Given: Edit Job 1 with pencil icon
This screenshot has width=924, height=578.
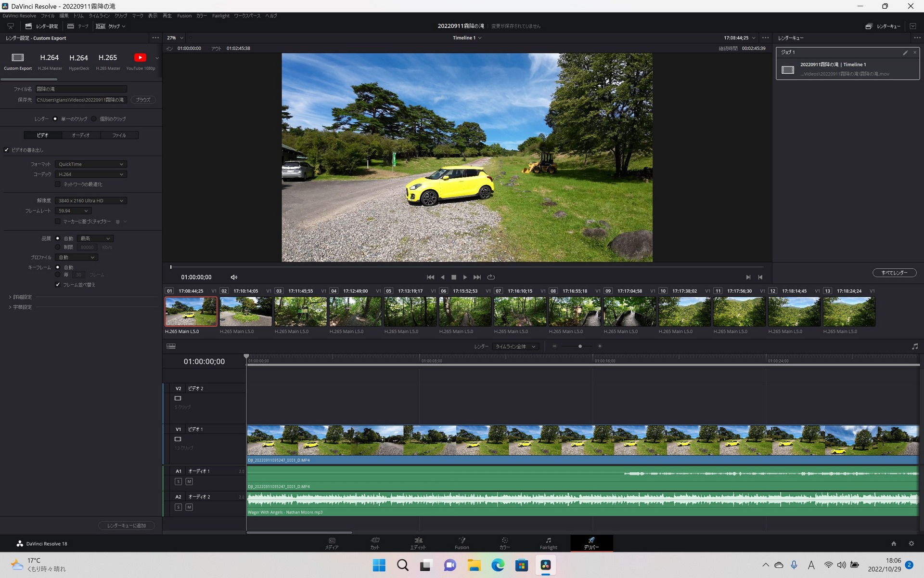Looking at the screenshot, I should [905, 53].
